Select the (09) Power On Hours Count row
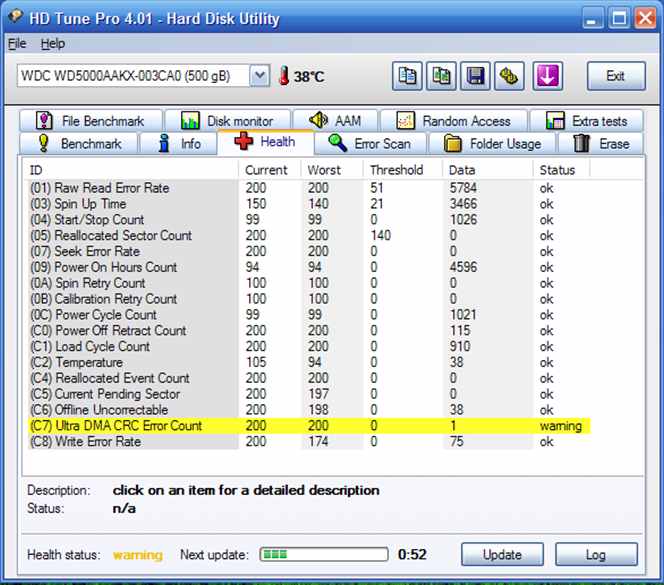 [x=309, y=267]
